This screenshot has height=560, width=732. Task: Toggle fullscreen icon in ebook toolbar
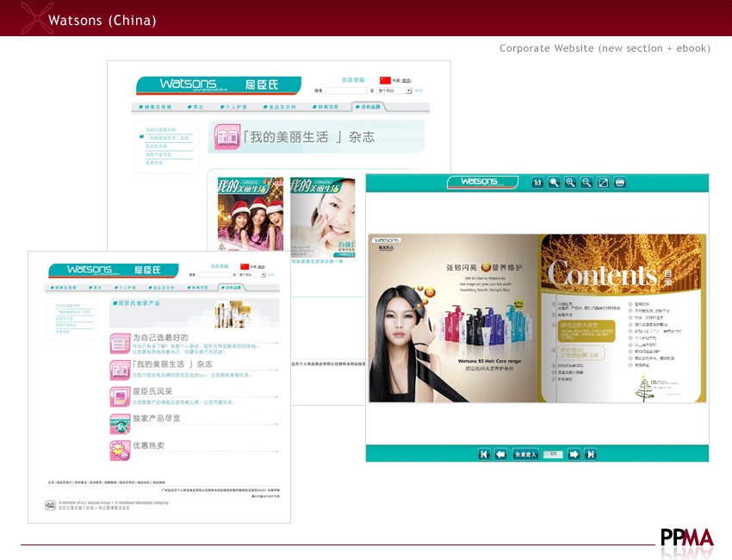click(603, 183)
